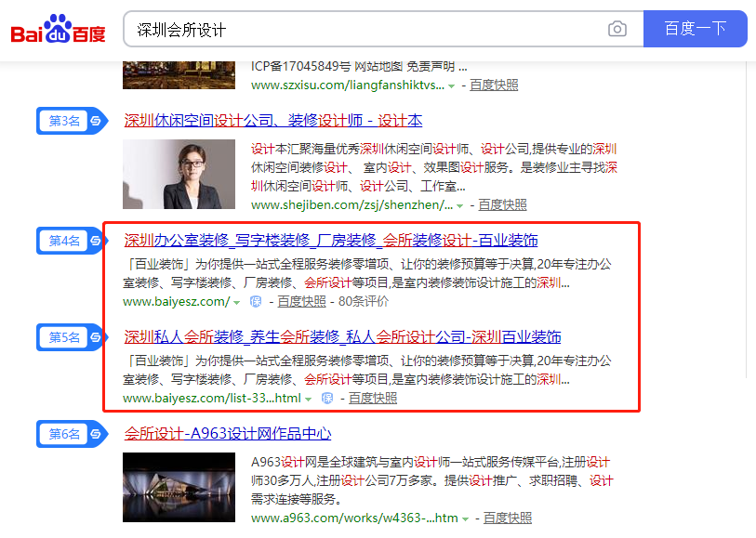Click 保 guarantee icon beside baiyesz.com/list-33 URL
The image size is (756, 538).
click(327, 399)
